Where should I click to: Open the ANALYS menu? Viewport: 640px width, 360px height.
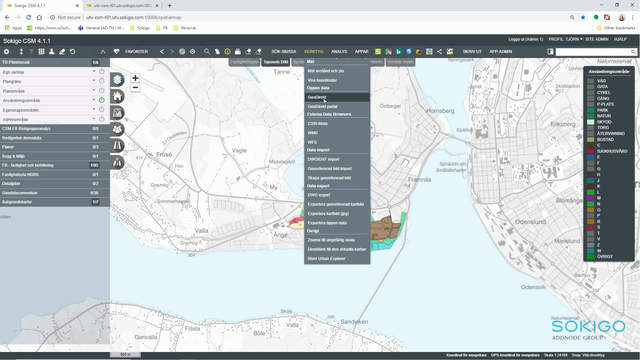[339, 52]
